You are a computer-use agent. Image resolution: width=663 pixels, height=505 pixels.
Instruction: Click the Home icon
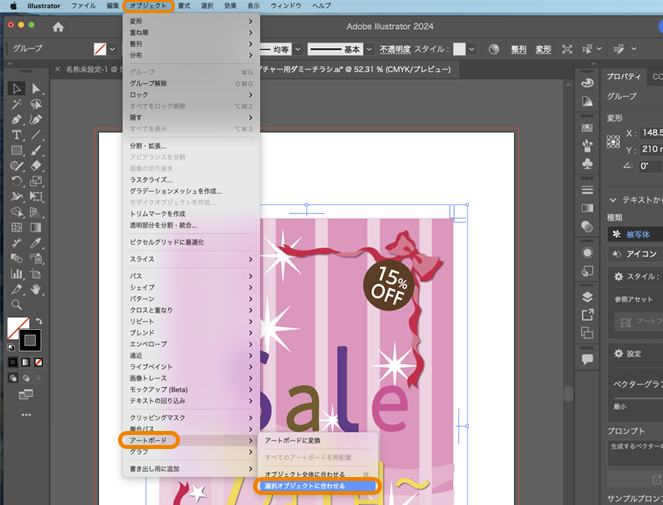[58, 27]
